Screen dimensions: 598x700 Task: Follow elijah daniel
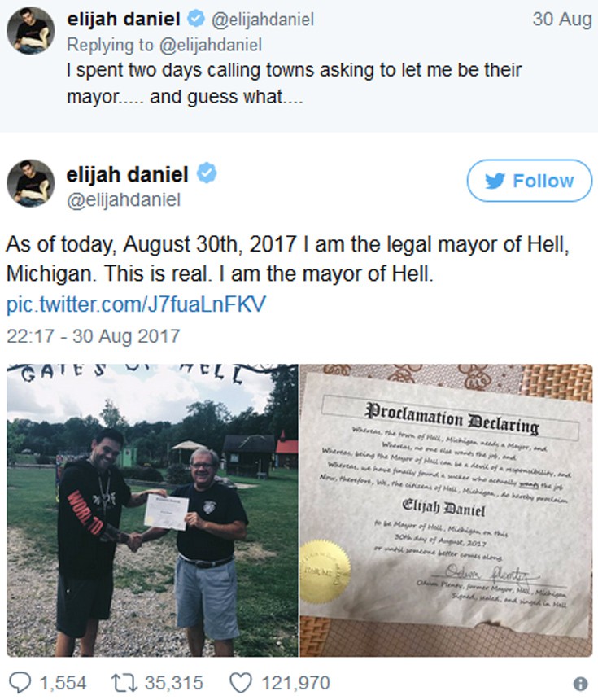[530, 181]
